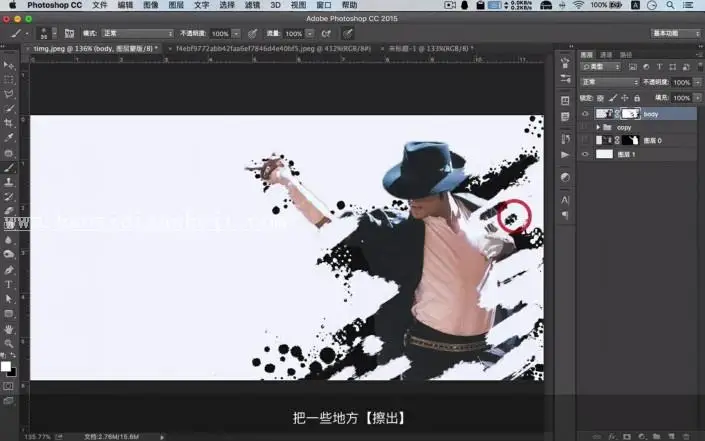Filter layers by type layer
This screenshot has height=441, width=705.
(x=659, y=67)
